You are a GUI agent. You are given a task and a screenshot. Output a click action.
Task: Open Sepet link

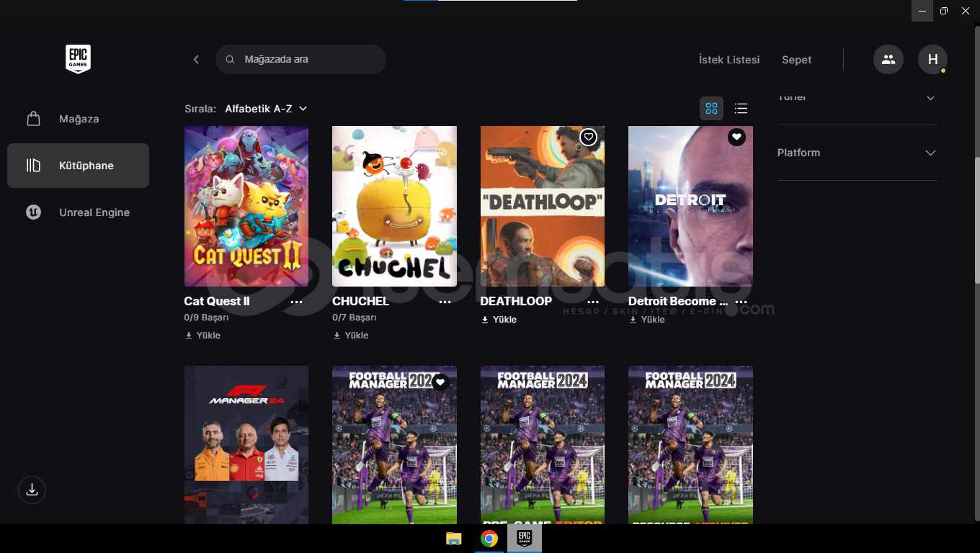pos(796,60)
